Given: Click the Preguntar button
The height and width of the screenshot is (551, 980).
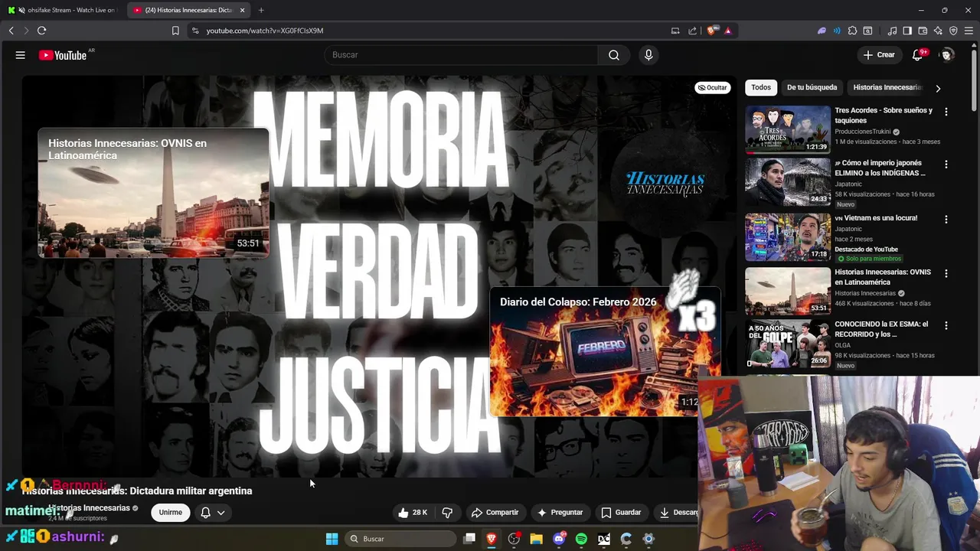Looking at the screenshot, I should [x=560, y=513].
